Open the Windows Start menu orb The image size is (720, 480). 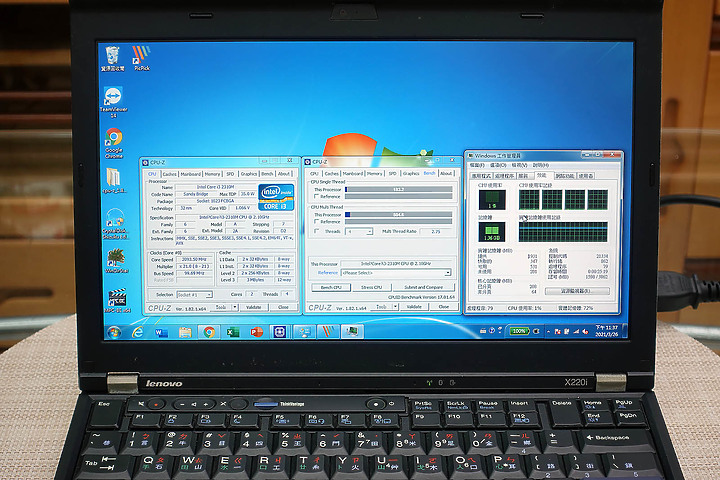114,332
